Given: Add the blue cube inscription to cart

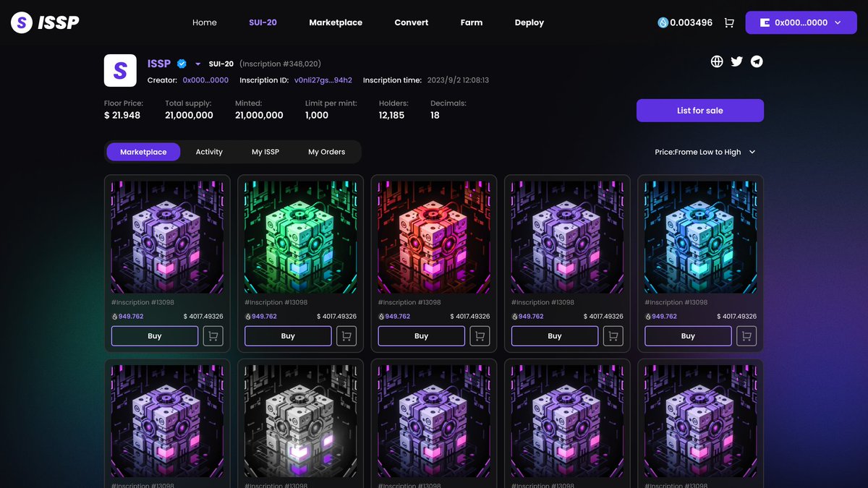Looking at the screenshot, I should 746,336.
